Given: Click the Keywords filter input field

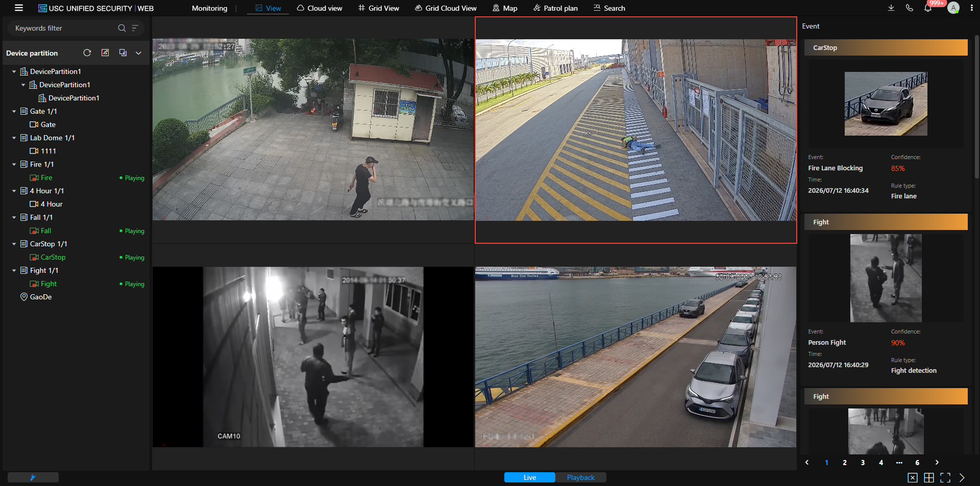Looking at the screenshot, I should coord(64,28).
